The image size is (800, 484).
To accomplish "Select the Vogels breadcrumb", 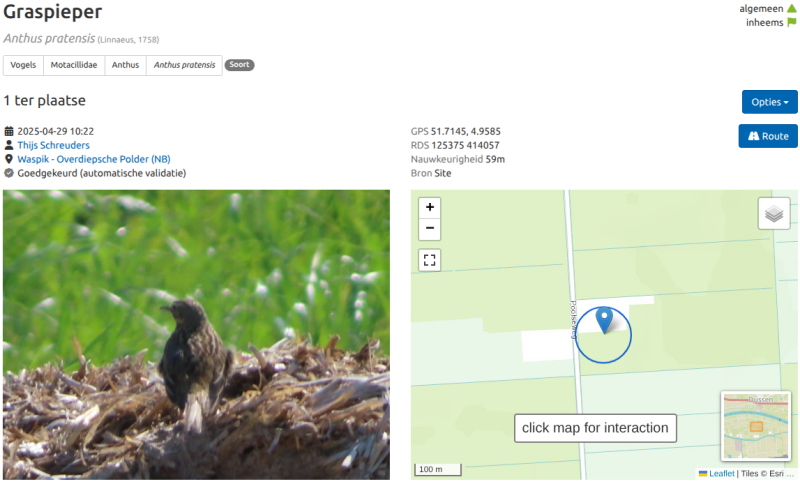I will pyautogui.click(x=23, y=65).
